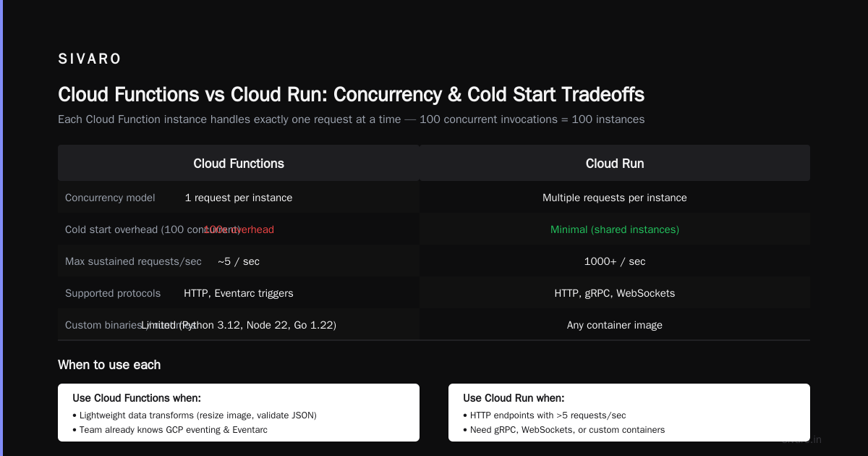Click the green 'Minimal (shared instances)' cell
This screenshot has width=868, height=456.
click(615, 229)
